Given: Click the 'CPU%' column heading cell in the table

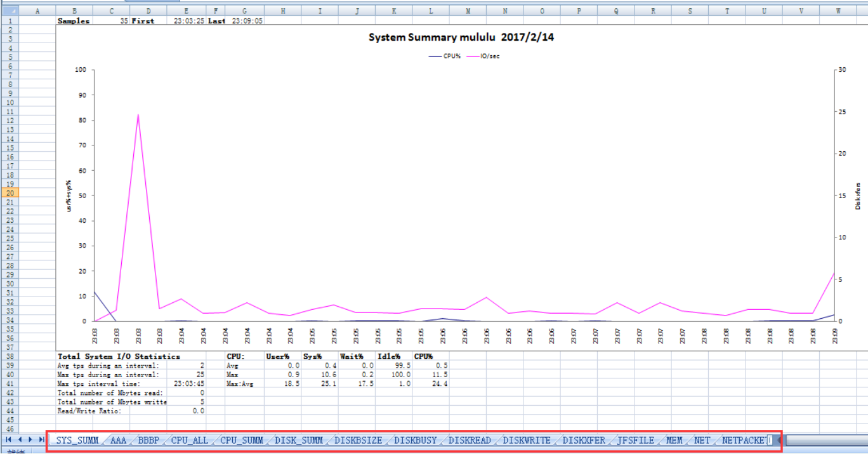Looking at the screenshot, I should (x=431, y=356).
